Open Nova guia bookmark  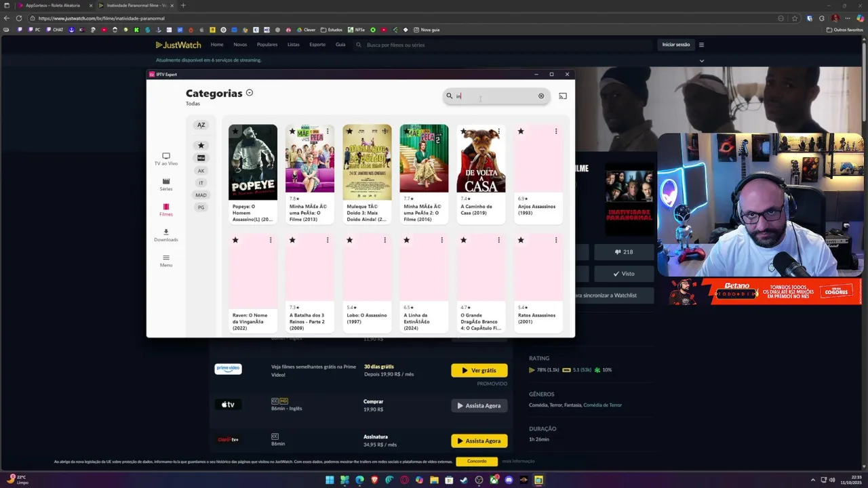click(426, 30)
